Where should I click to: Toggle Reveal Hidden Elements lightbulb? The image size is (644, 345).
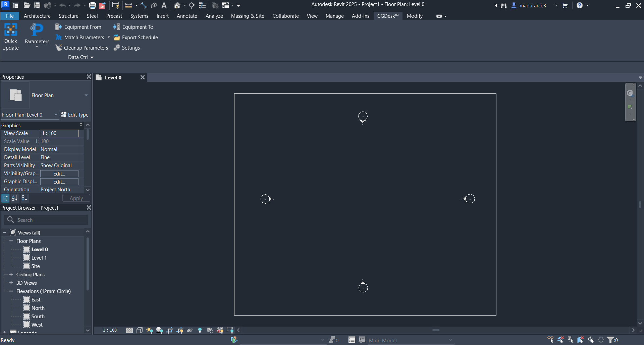200,330
